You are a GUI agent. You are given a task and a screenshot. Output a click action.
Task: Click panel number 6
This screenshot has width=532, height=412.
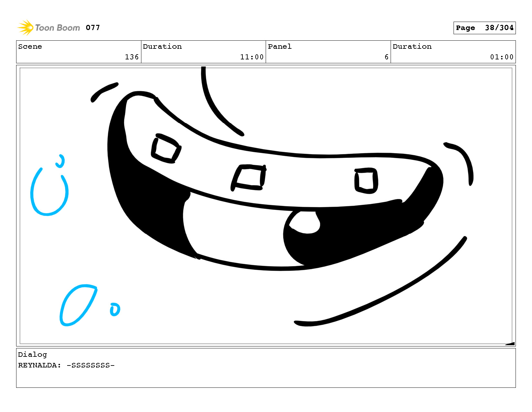386,57
